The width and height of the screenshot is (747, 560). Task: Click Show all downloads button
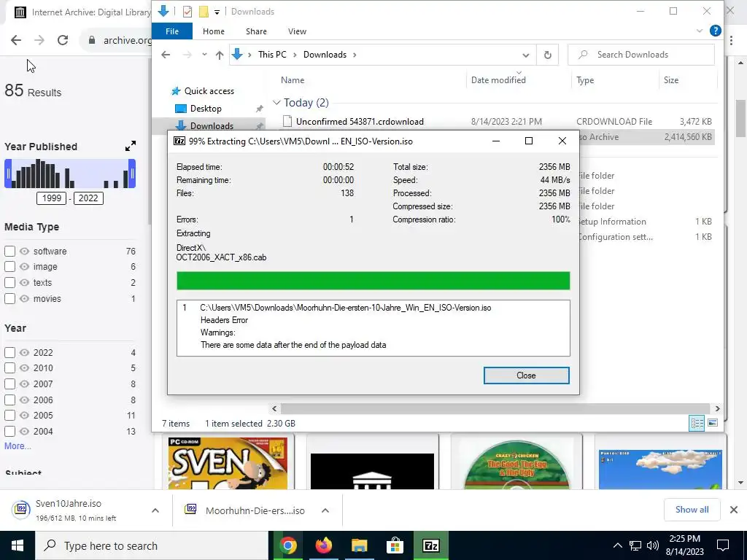tap(692, 510)
